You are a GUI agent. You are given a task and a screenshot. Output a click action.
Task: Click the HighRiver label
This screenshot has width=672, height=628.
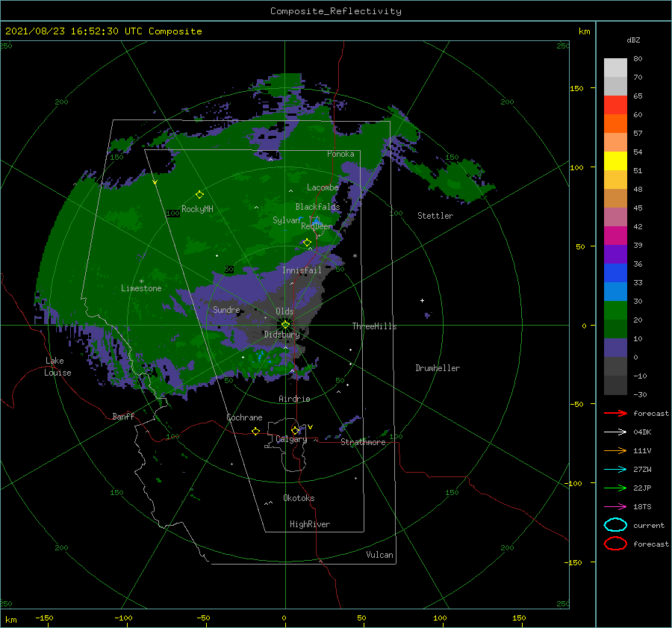click(310, 524)
